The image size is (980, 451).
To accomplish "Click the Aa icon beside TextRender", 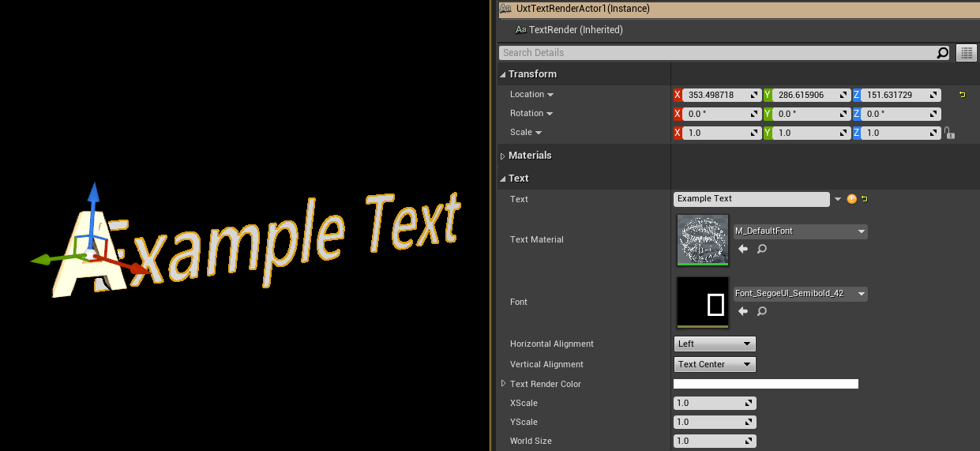I will click(x=520, y=30).
